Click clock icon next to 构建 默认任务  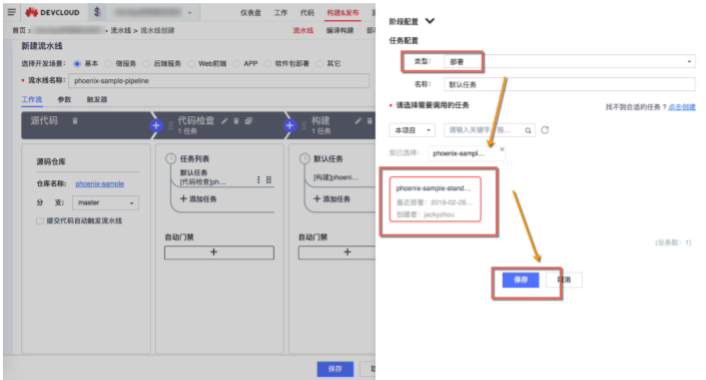tap(305, 158)
